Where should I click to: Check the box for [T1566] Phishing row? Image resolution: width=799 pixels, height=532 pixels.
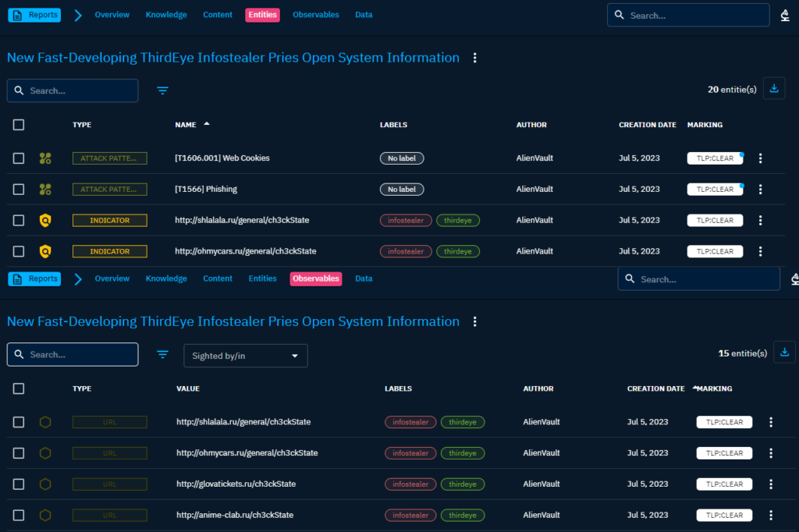tap(19, 190)
